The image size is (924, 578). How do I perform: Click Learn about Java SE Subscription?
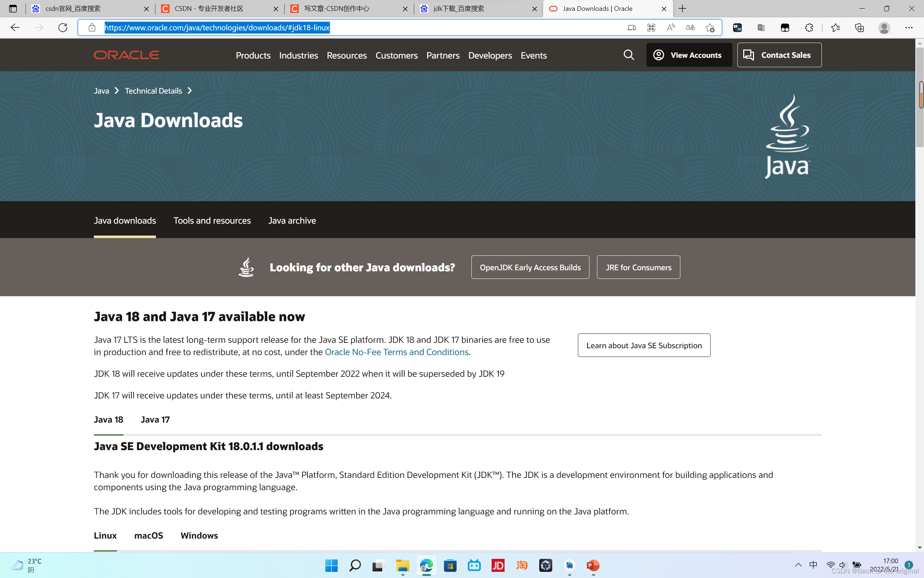pos(644,345)
